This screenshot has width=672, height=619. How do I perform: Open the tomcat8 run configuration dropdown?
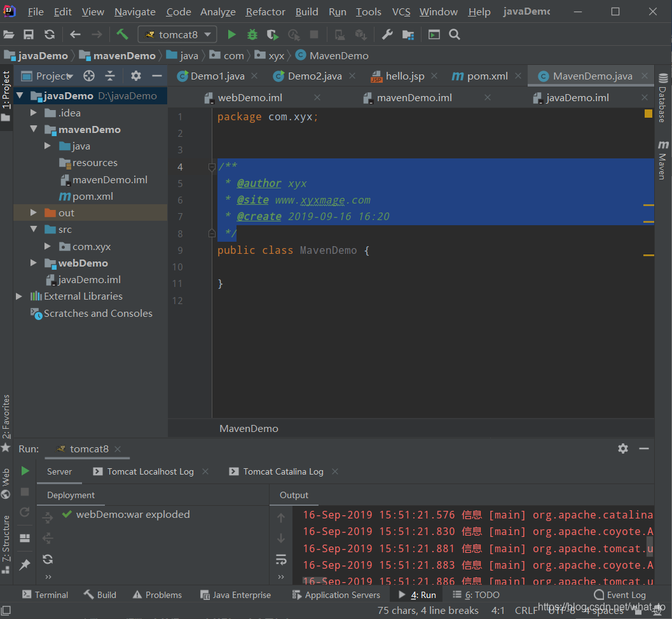(x=177, y=34)
